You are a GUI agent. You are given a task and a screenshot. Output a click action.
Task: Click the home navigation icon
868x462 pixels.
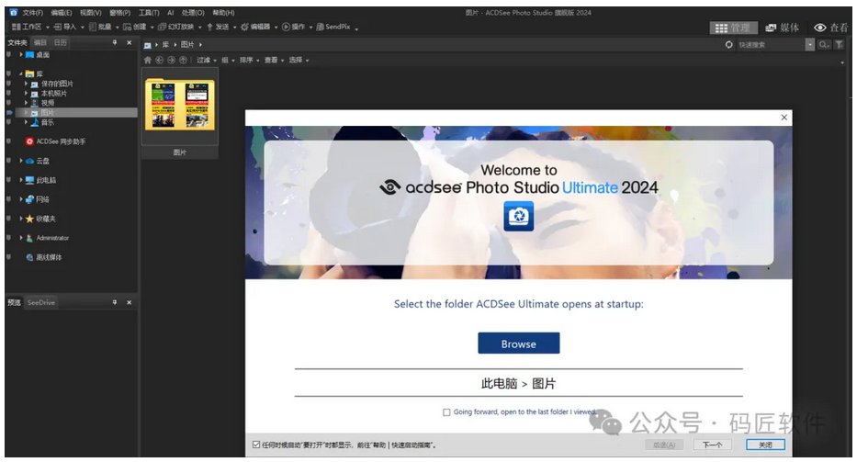coord(147,60)
